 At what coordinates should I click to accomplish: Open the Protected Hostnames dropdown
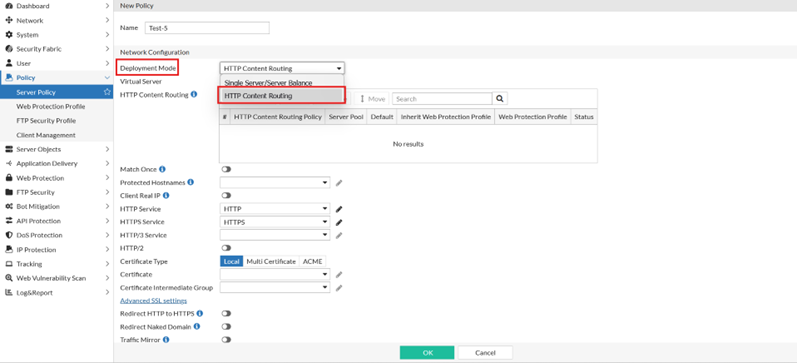click(x=275, y=182)
